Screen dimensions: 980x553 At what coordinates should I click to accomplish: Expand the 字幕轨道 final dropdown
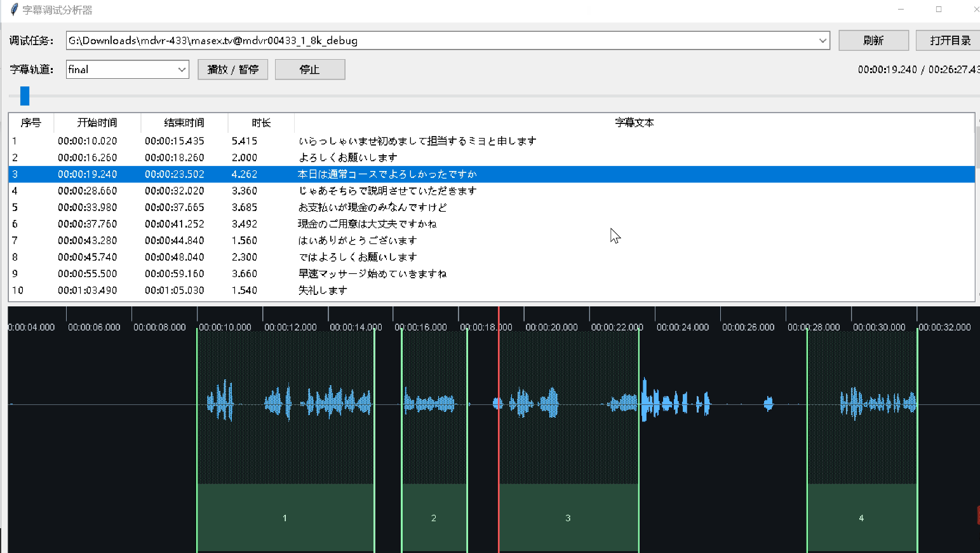click(x=182, y=69)
